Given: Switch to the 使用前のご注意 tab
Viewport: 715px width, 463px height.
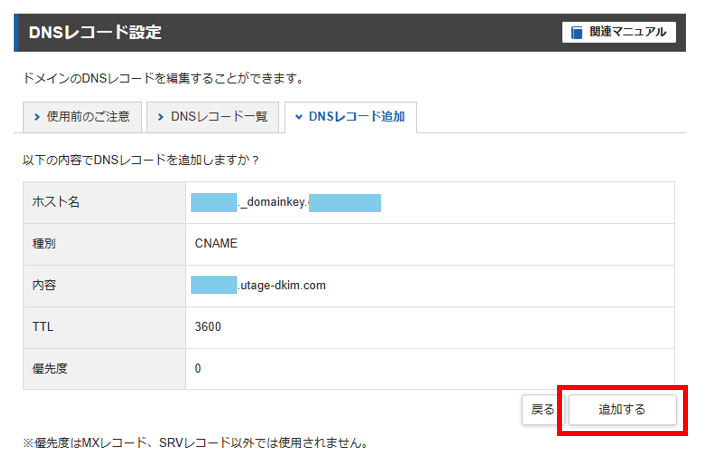Looking at the screenshot, I should click(x=82, y=117).
